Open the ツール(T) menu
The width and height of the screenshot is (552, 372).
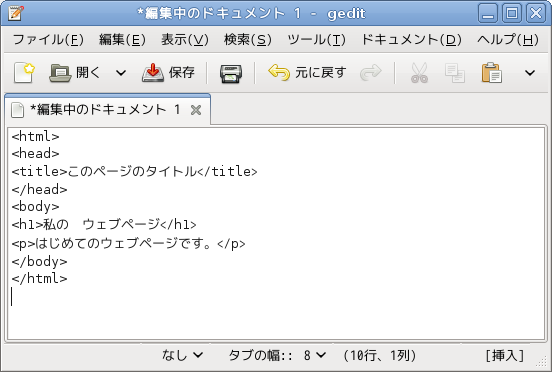click(316, 40)
